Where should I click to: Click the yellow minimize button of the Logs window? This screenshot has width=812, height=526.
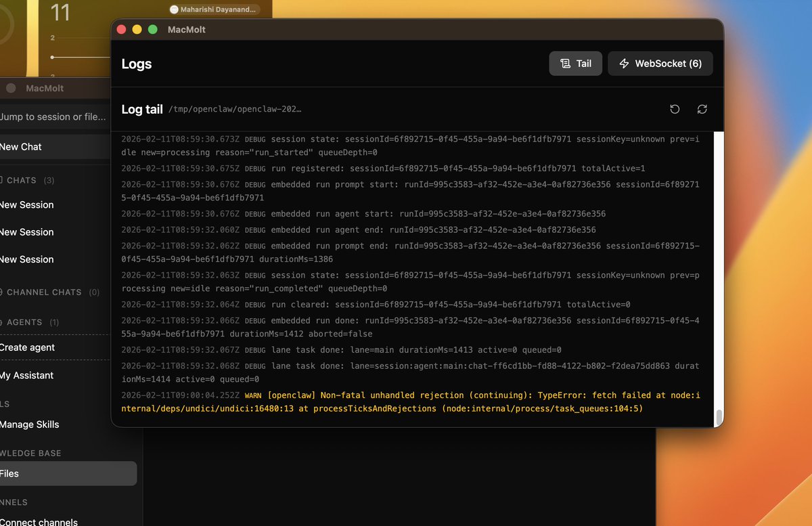(137, 29)
